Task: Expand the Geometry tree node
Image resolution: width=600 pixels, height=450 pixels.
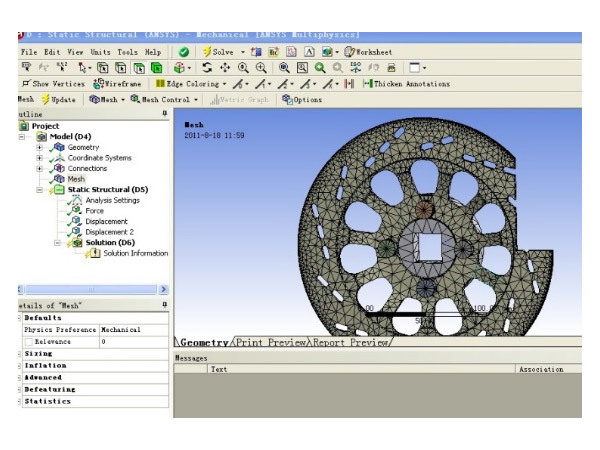Action: coord(39,147)
